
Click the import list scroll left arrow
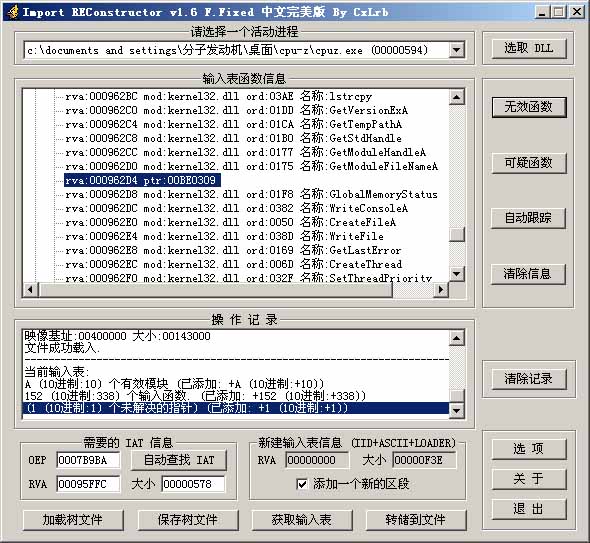pyautogui.click(x=30, y=290)
